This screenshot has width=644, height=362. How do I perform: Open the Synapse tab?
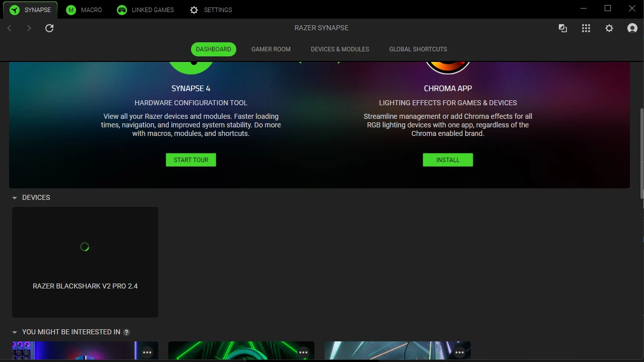point(30,10)
